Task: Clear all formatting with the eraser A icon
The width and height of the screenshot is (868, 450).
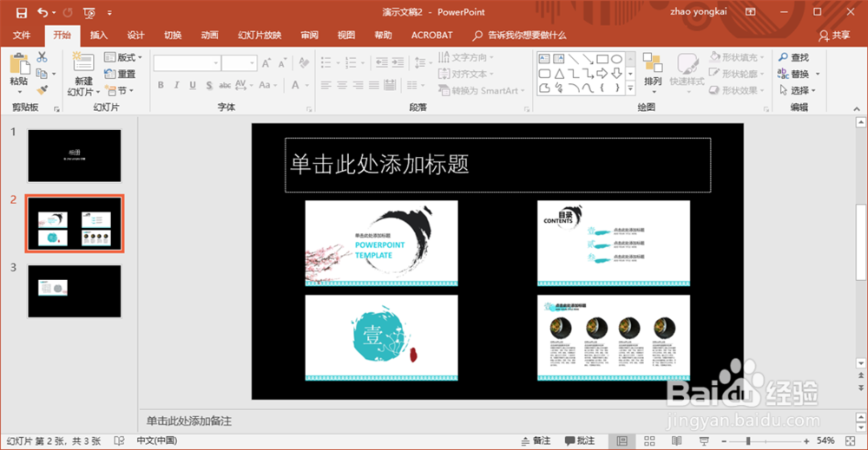Action: pyautogui.click(x=304, y=63)
